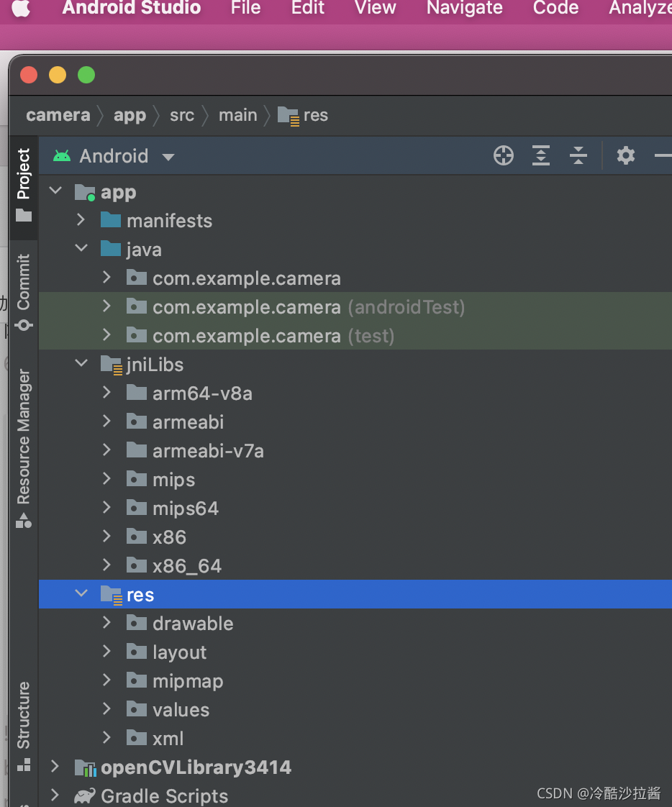Click the res folder icon in tree
Viewport: 672px width, 807px height.
click(x=112, y=595)
